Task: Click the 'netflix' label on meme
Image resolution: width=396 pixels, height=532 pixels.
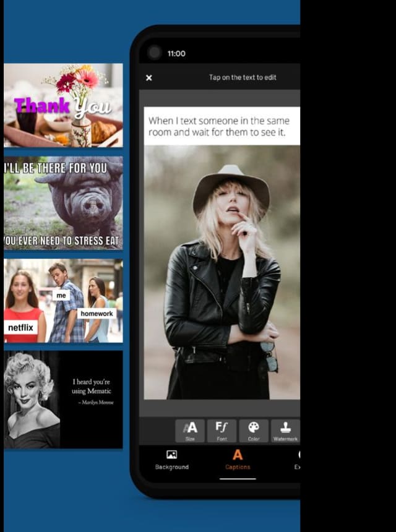Action: (21, 327)
